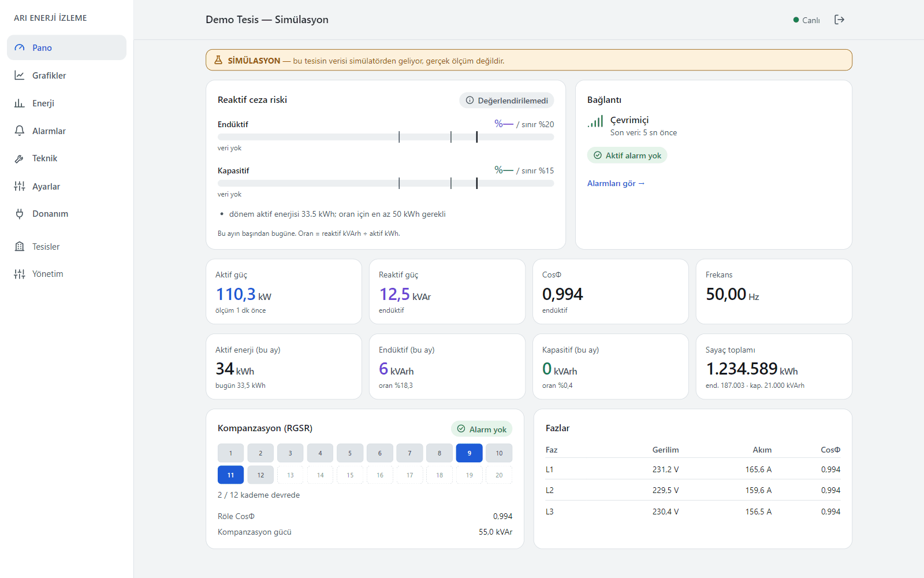This screenshot has width=924, height=578.
Task: Select disabled compensation step 20
Action: pyautogui.click(x=499, y=475)
